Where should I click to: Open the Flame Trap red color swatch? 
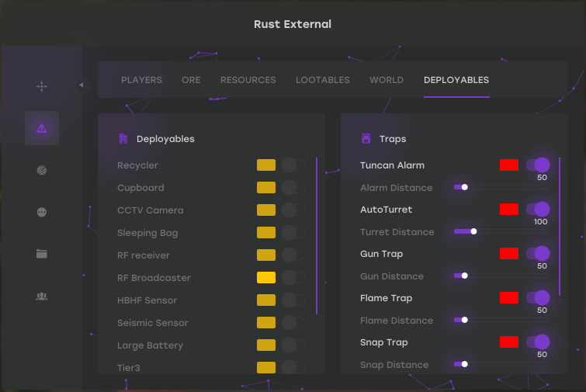(x=509, y=297)
